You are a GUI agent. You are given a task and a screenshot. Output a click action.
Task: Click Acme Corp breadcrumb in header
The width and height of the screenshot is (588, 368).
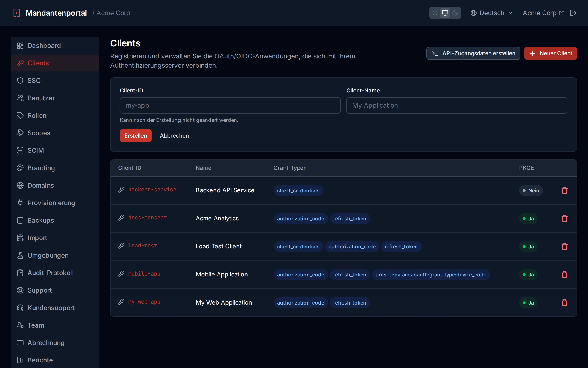113,13
